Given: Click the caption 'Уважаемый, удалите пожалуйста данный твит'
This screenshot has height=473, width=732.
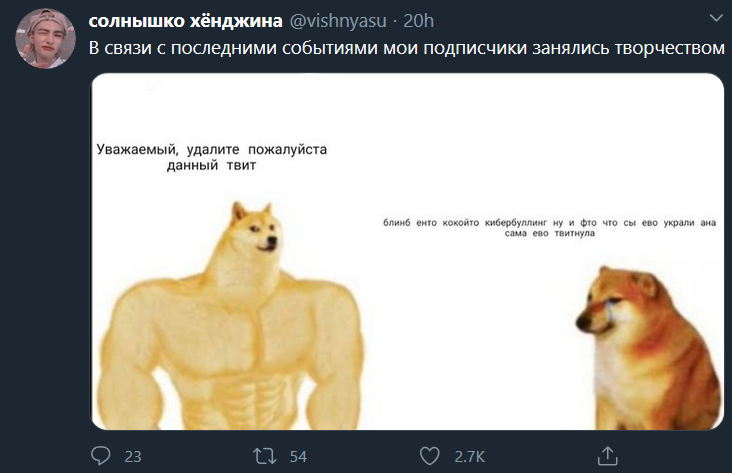Looking at the screenshot, I should tap(211, 157).
